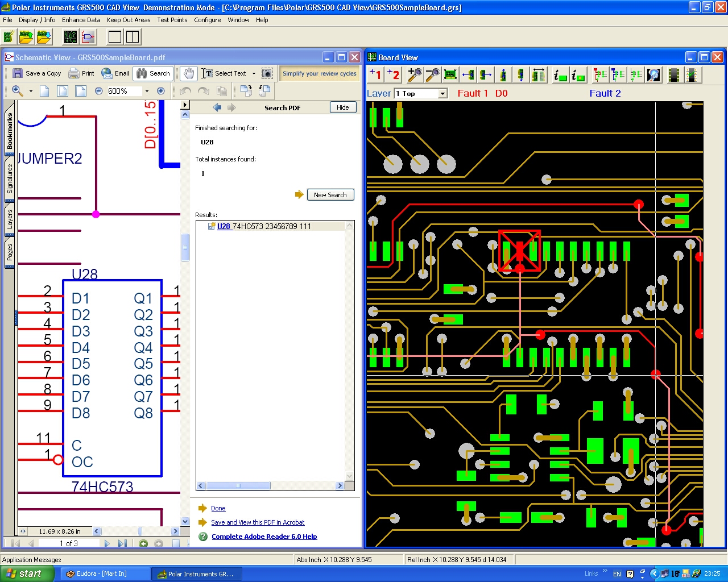
Task: Select the hand pan tool in Schematic View
Action: pos(189,73)
